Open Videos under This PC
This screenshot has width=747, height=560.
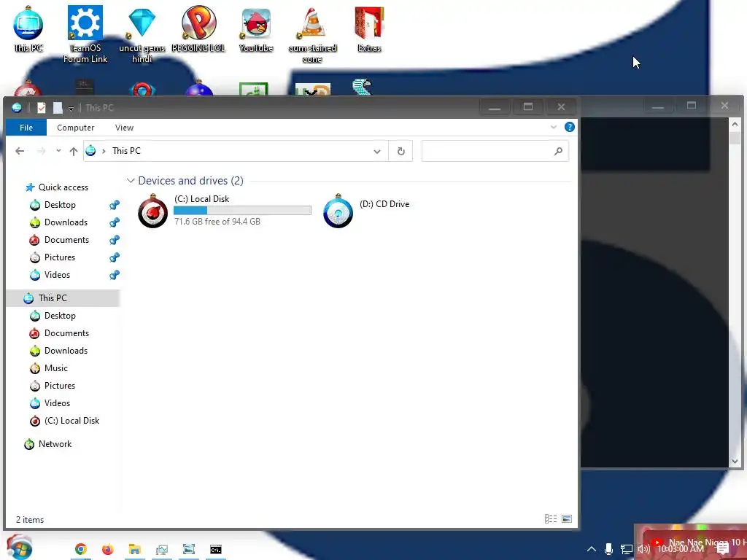click(57, 403)
